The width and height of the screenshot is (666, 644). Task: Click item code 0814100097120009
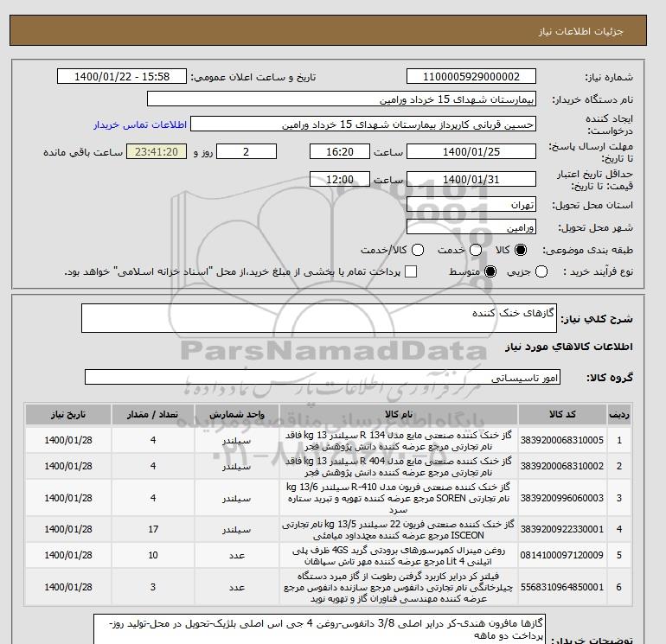click(562, 555)
